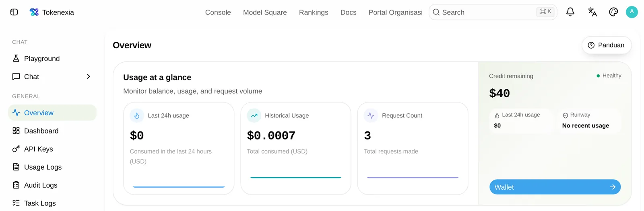The height and width of the screenshot is (211, 644).
Task: Click the Tokenexia brand name
Action: click(58, 12)
